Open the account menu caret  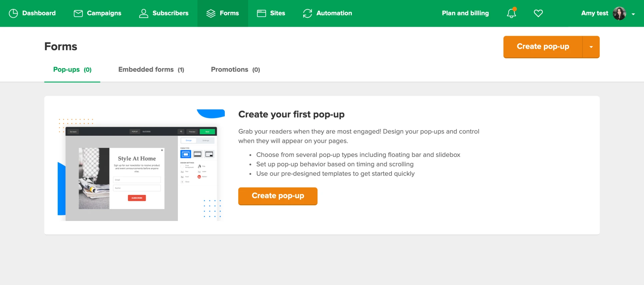point(633,14)
